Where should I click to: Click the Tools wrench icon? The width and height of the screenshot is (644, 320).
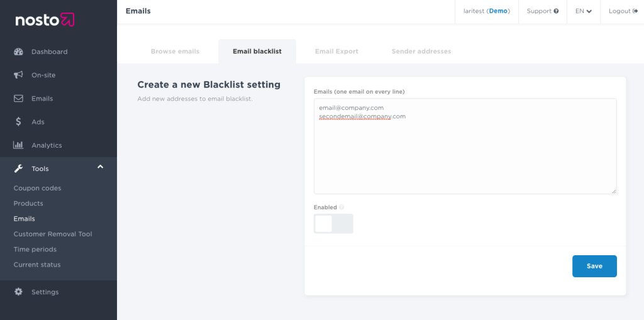point(18,168)
